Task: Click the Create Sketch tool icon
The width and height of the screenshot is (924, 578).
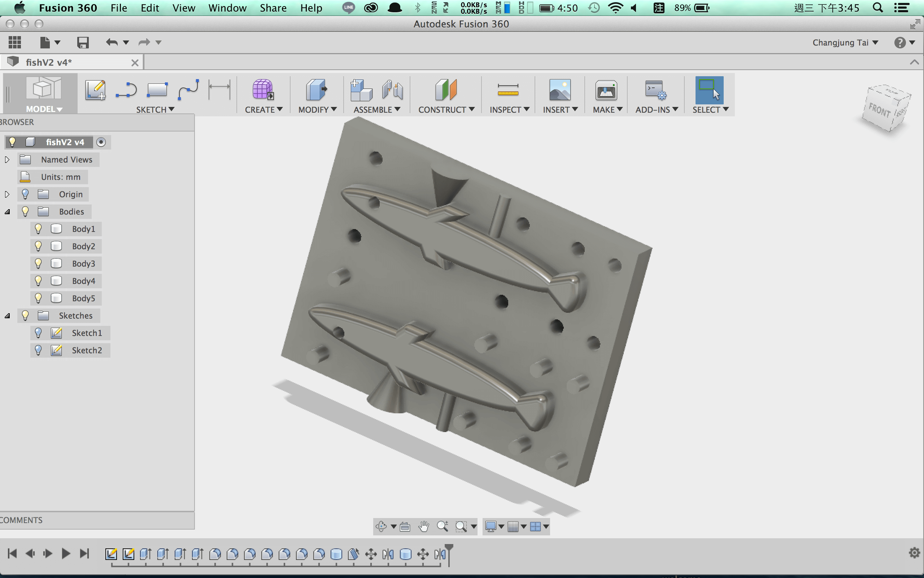Action: 95,90
